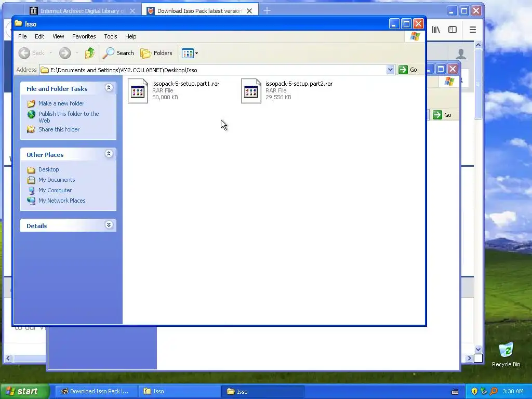
Task: Click the browser horizontal scrollbar right arrow
Action: [469, 358]
